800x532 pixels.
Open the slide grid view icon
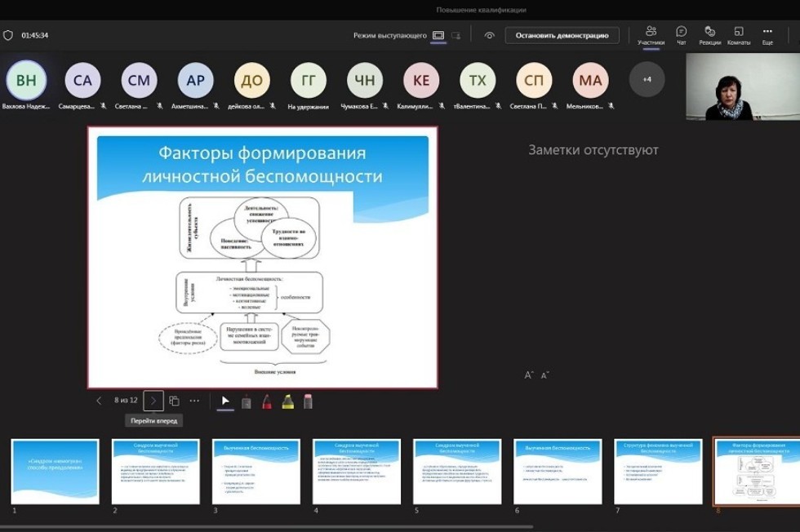coord(174,401)
